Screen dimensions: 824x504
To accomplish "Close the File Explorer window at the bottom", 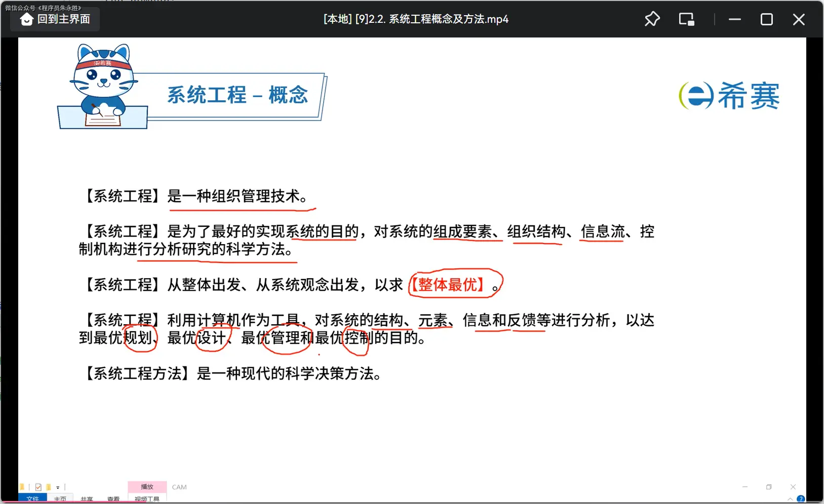I will (793, 487).
